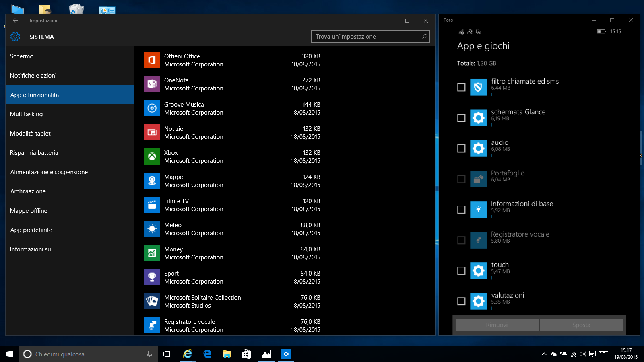Go back with the Impostazioni back arrow

(15, 20)
